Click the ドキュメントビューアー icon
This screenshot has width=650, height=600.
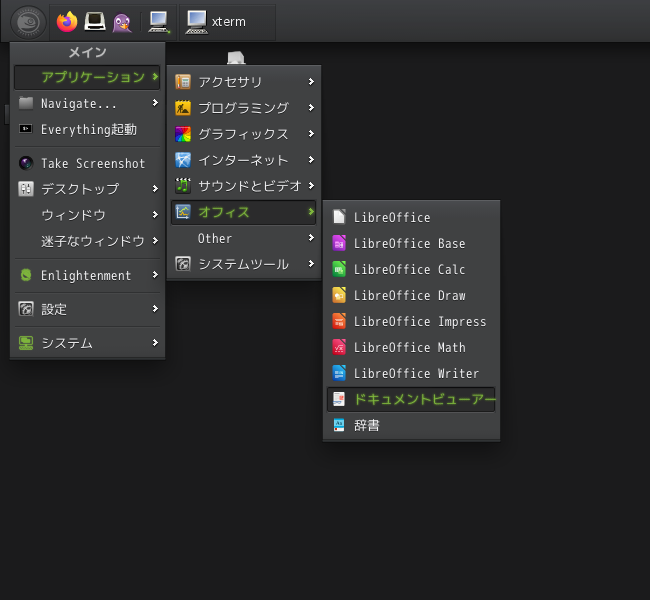point(339,399)
